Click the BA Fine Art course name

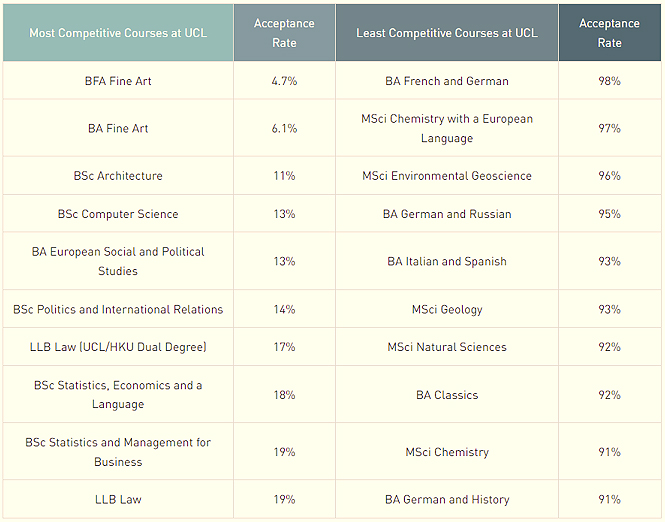click(x=118, y=128)
